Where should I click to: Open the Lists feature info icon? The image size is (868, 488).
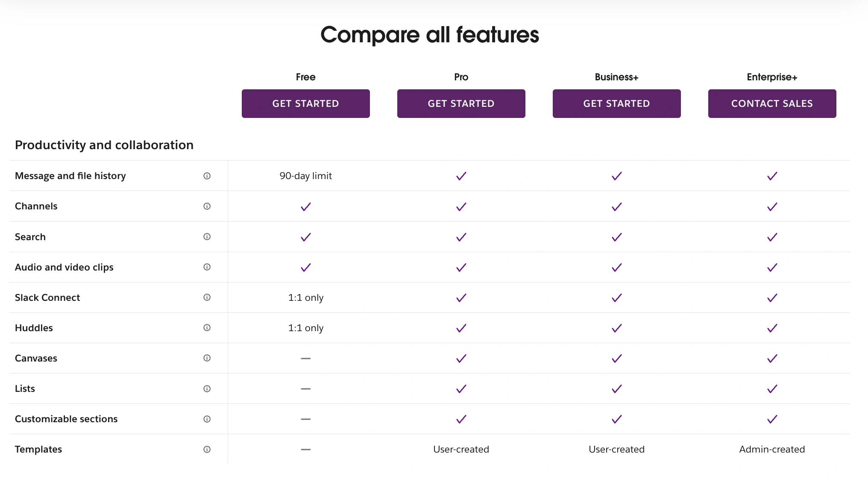207,388
